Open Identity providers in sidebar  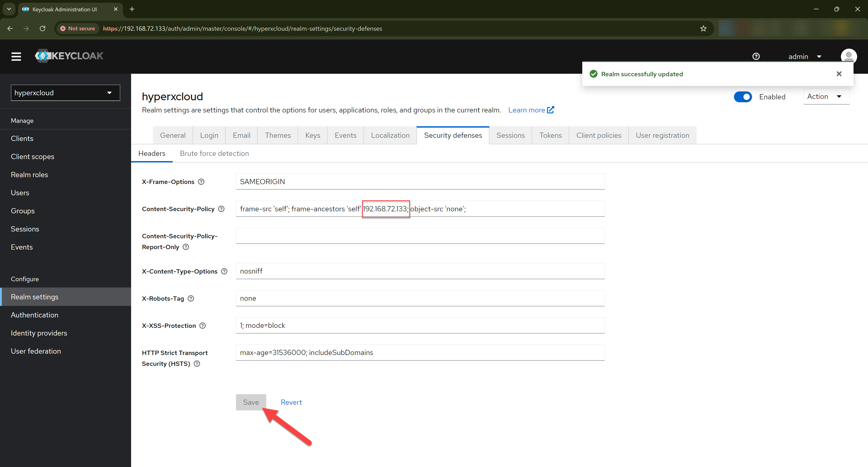65,333
